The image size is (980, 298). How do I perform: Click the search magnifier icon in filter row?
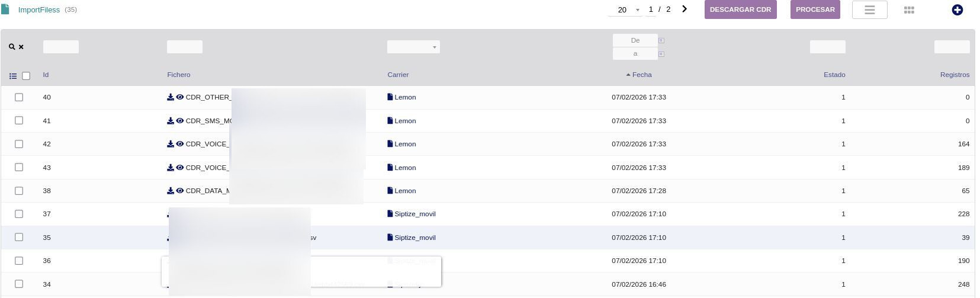(12, 47)
